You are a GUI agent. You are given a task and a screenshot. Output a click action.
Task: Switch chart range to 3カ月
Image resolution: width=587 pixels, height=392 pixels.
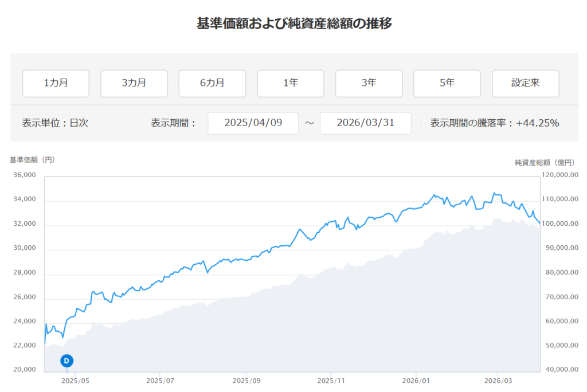tap(134, 83)
